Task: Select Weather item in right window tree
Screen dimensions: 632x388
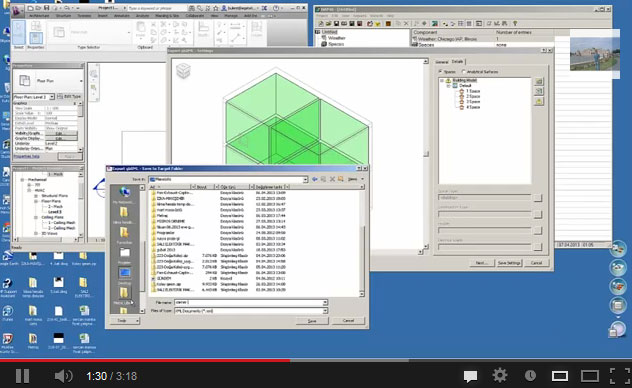Action: click(337, 38)
